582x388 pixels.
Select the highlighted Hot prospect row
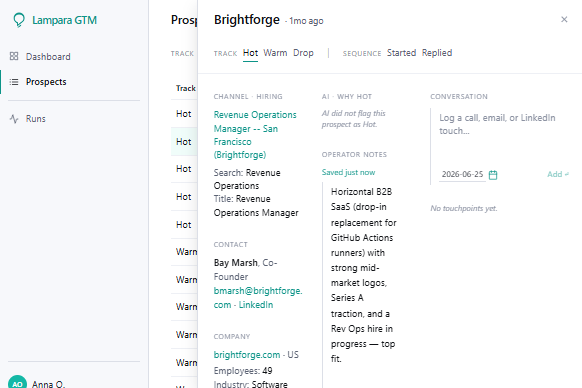(x=184, y=141)
